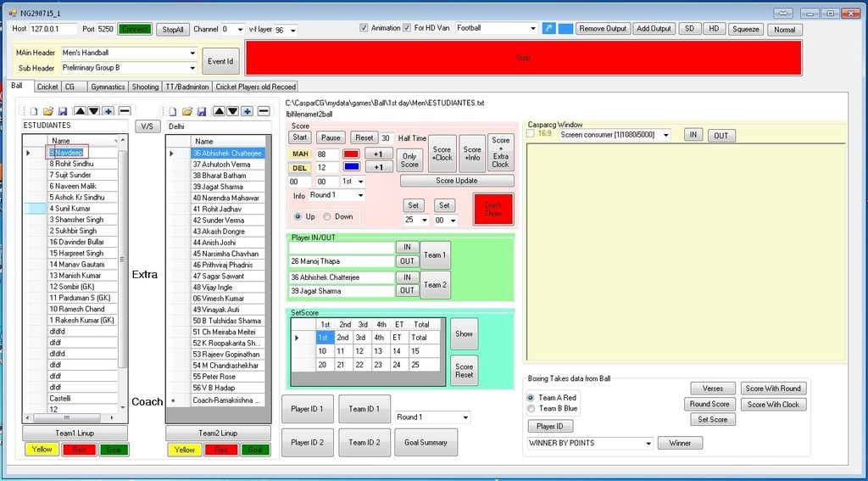Click the move up arrow above ESTUDIANTES list

(80, 111)
